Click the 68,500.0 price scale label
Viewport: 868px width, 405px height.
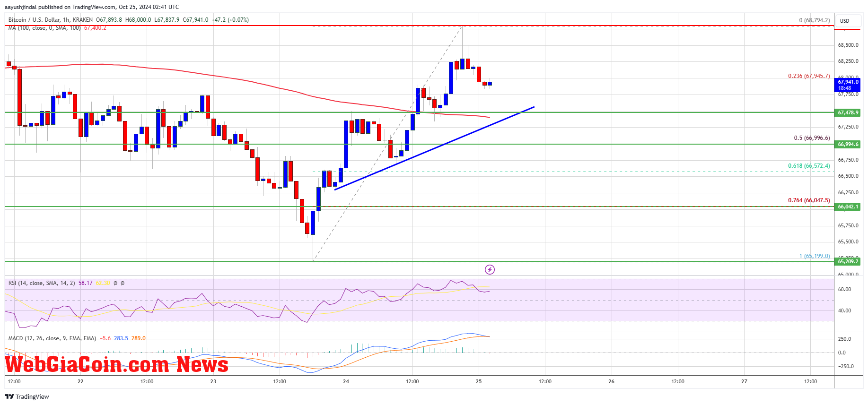[848, 45]
